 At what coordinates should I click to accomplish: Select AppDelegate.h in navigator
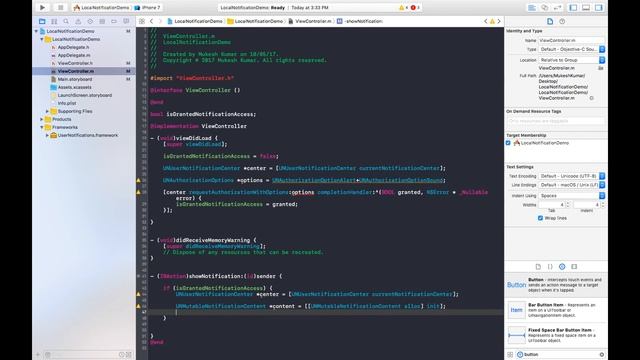click(73, 47)
